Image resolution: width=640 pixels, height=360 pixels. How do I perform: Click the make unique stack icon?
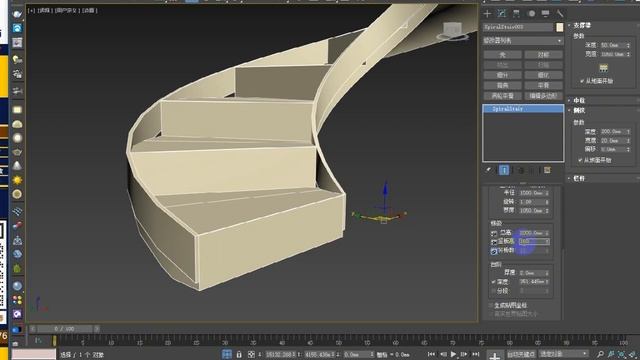(521, 170)
